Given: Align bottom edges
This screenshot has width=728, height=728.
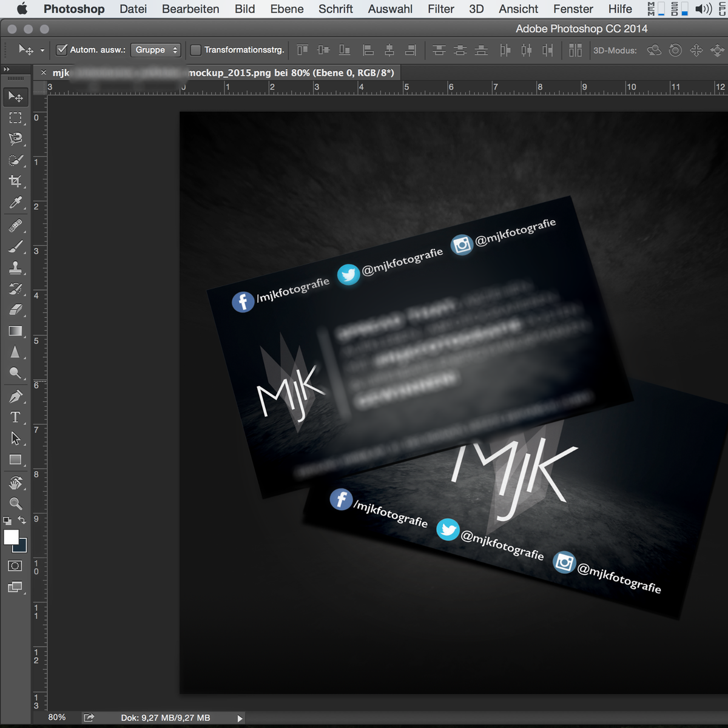Looking at the screenshot, I should tap(345, 50).
